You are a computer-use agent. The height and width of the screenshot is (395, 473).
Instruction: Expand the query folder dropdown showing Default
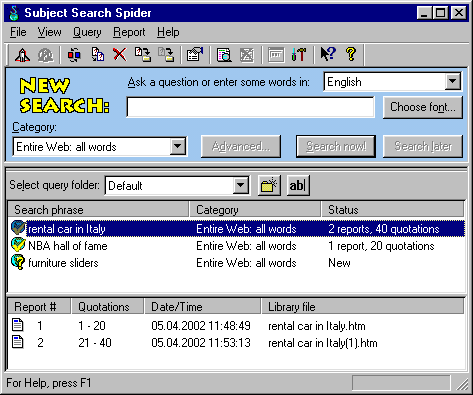240,185
